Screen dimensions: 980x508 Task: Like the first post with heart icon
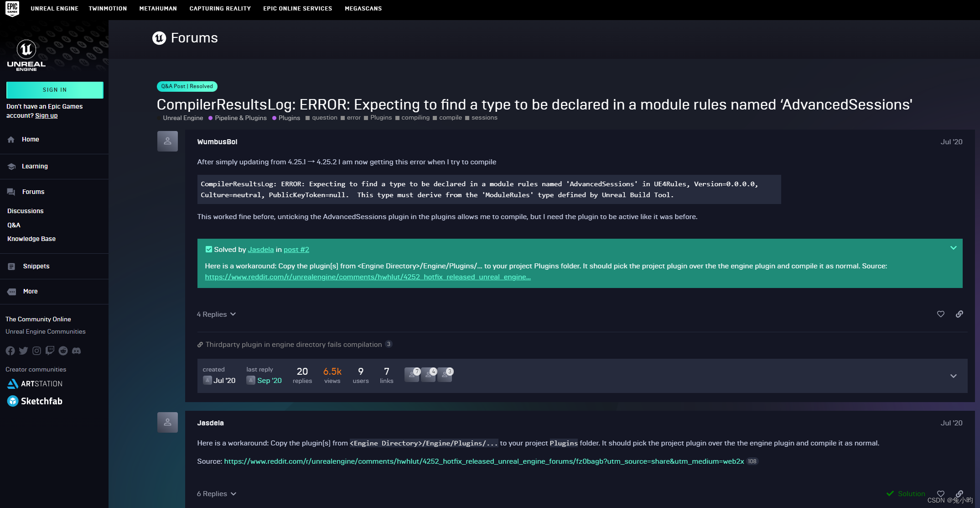(940, 314)
